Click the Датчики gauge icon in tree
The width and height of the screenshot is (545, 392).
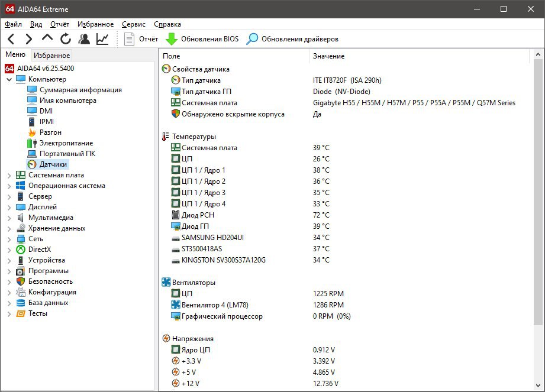point(32,164)
